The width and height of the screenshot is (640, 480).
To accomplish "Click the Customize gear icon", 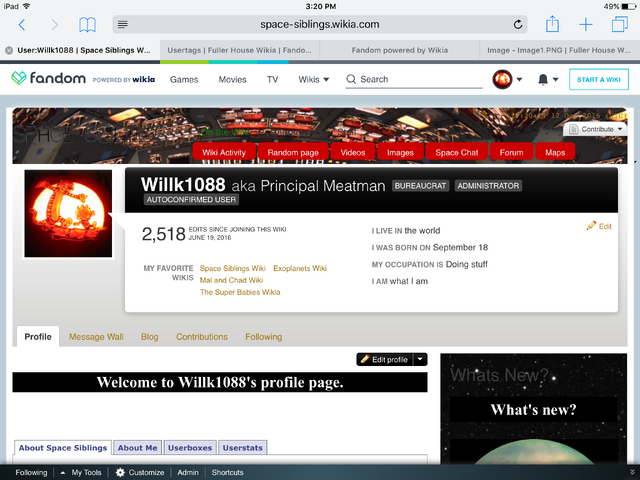I will pos(120,472).
